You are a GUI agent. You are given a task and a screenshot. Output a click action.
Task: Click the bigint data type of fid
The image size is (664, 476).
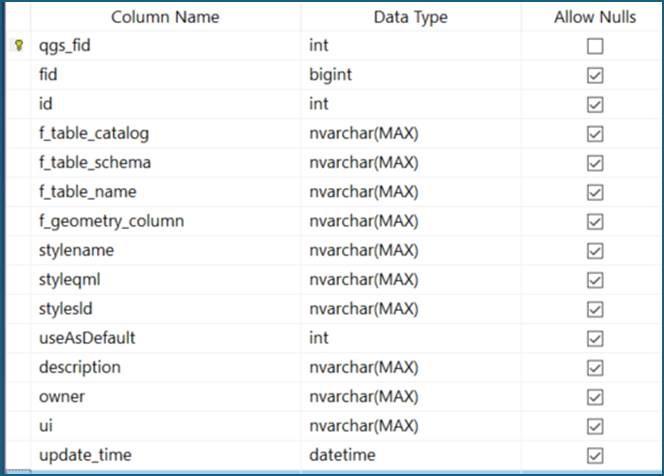411,75
